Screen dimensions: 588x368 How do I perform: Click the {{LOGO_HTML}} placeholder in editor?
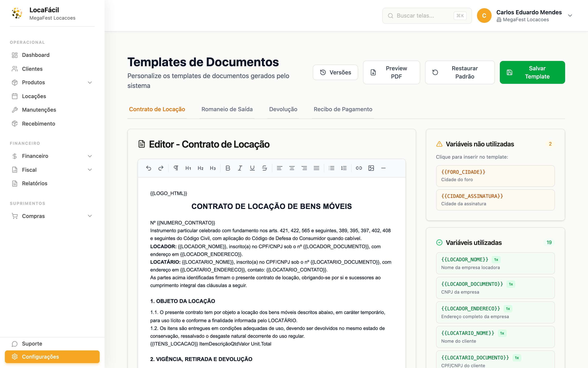pyautogui.click(x=168, y=193)
